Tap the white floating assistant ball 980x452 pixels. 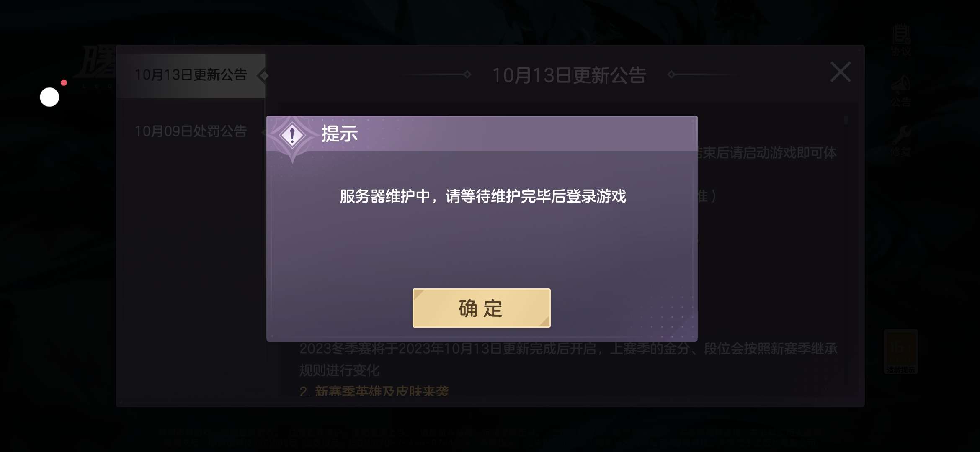49,97
